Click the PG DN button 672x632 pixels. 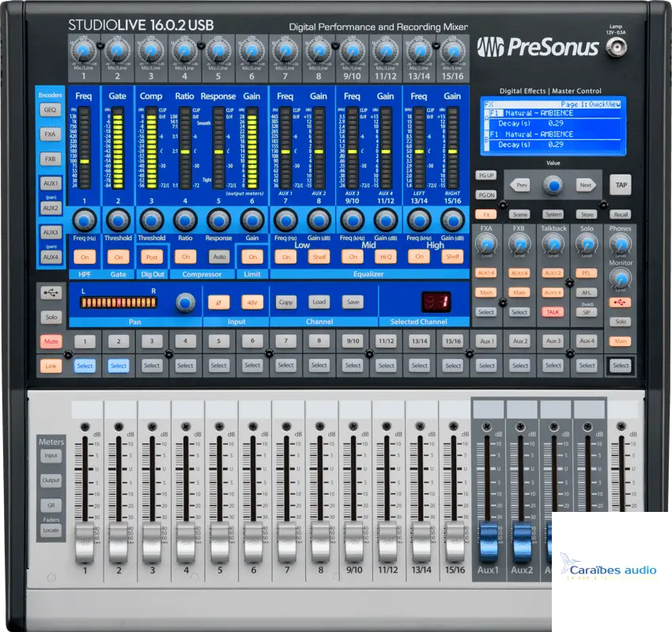486,195
